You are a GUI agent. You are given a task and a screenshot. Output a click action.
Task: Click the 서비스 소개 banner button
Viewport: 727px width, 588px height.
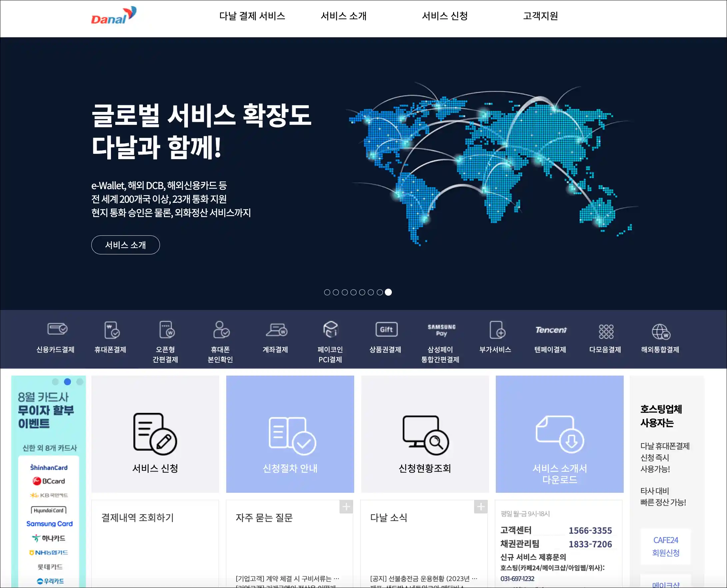(x=125, y=245)
